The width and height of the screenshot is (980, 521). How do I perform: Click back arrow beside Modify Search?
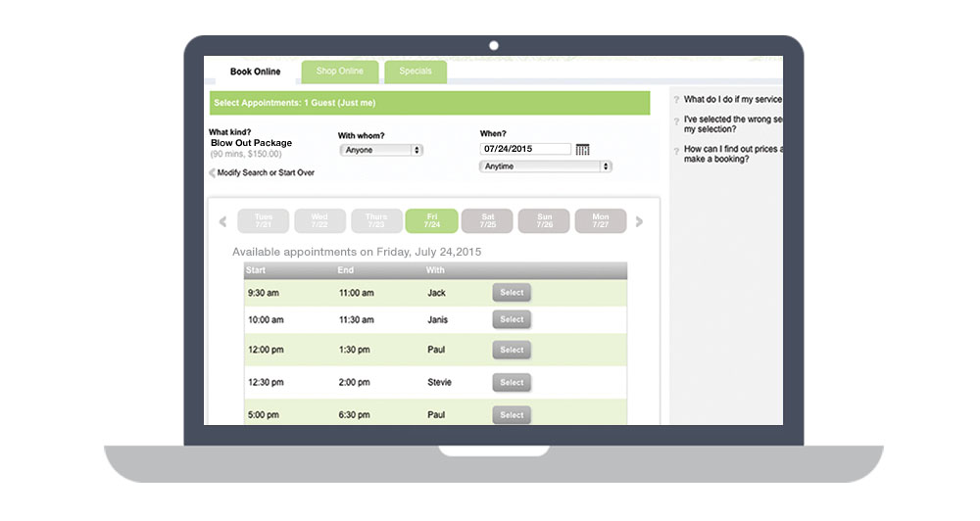212,173
